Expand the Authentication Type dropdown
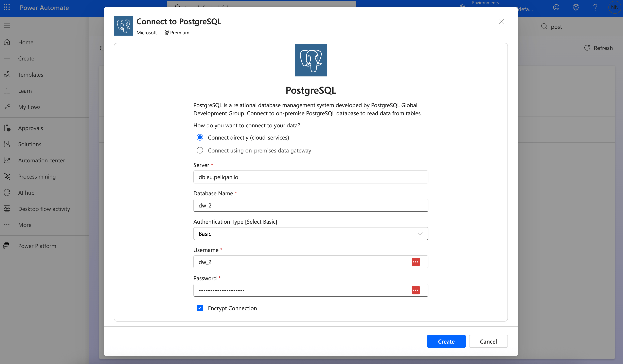Image resolution: width=623 pixels, height=364 pixels. (311, 234)
